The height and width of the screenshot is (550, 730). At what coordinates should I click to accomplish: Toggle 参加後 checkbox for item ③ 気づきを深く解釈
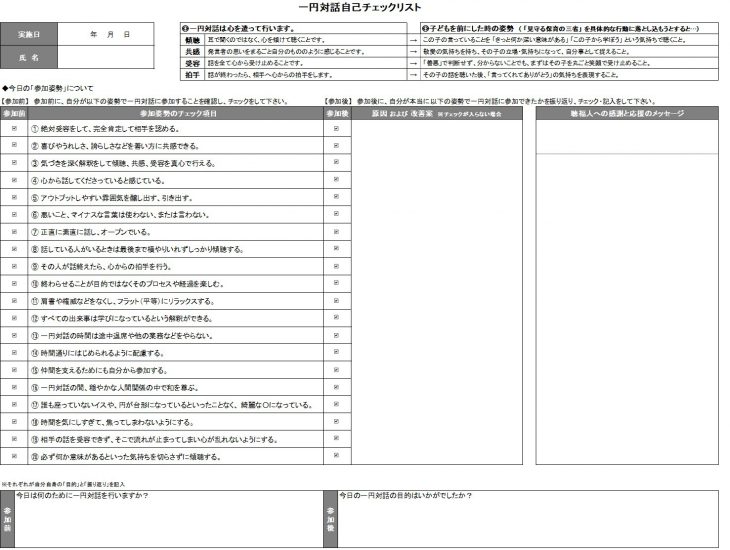337,163
